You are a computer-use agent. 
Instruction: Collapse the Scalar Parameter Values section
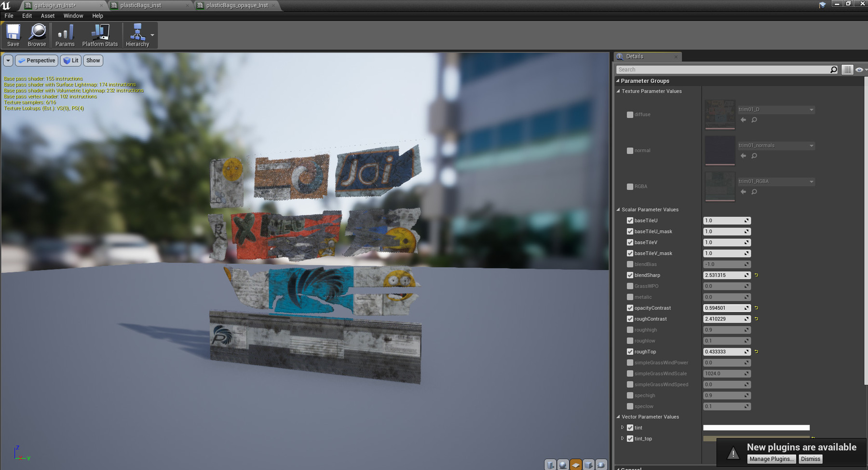pyautogui.click(x=618, y=209)
